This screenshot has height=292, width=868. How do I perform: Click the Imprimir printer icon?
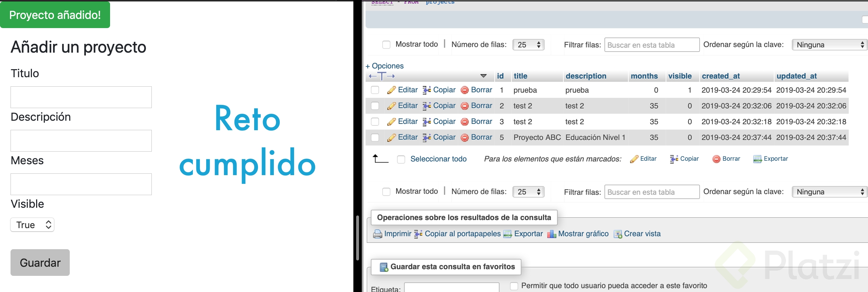(378, 234)
